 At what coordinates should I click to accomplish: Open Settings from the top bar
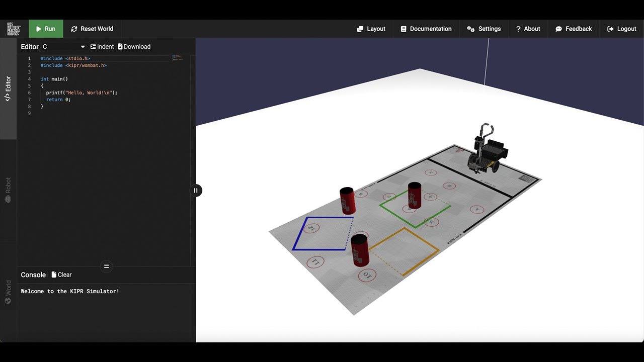[x=484, y=29]
